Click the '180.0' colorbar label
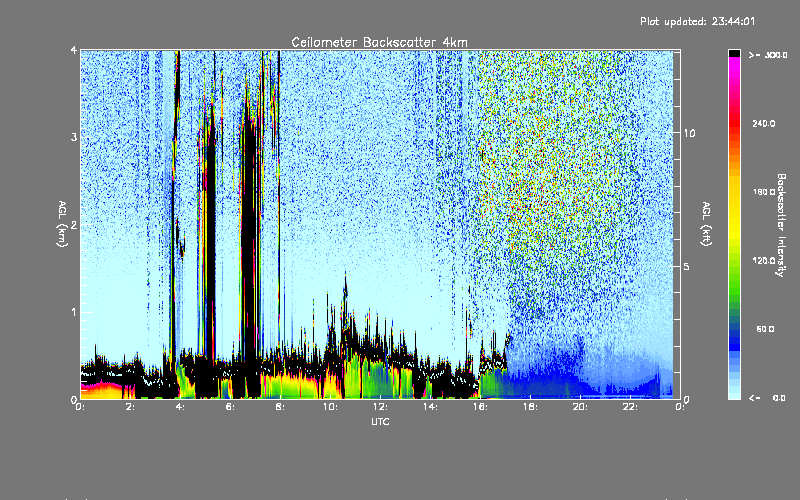This screenshot has width=800, height=500. tap(764, 192)
